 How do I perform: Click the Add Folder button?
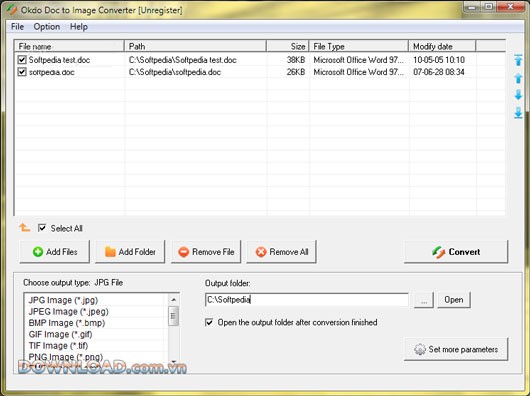(130, 252)
